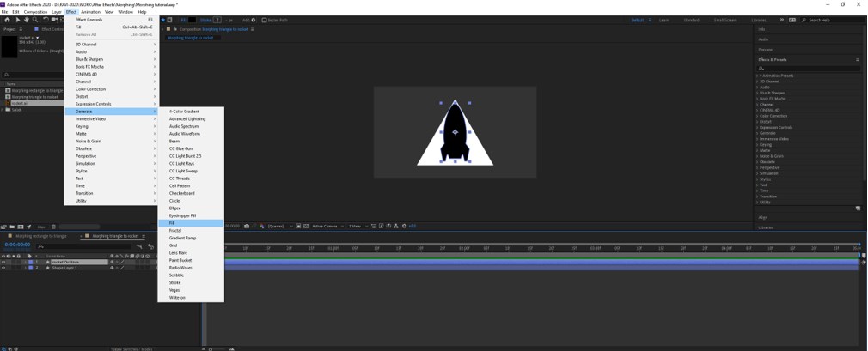Toggle the transparency grid button in viewer
This screenshot has height=351, width=868.
(306, 226)
